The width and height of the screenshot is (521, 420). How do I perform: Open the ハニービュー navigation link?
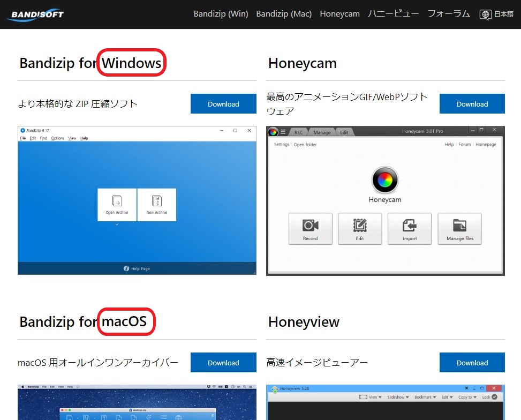pos(393,14)
